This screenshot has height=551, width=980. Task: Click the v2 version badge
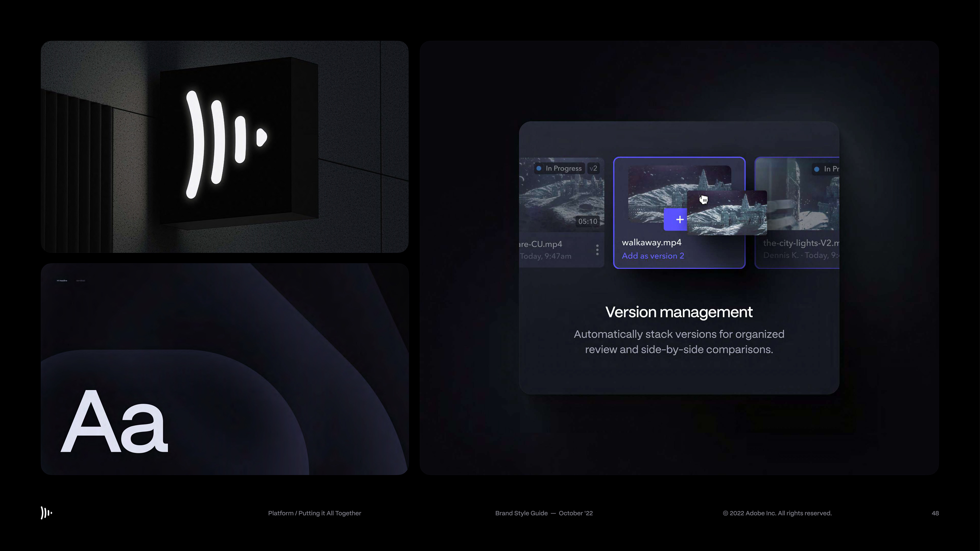click(x=593, y=168)
